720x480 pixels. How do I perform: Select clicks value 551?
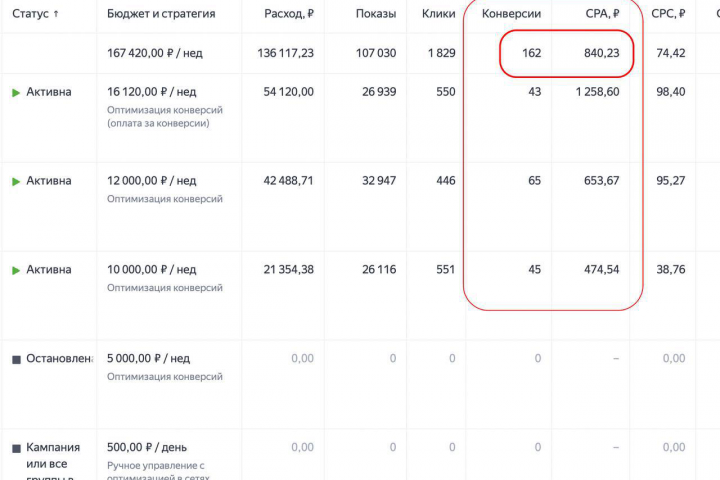pyautogui.click(x=445, y=270)
